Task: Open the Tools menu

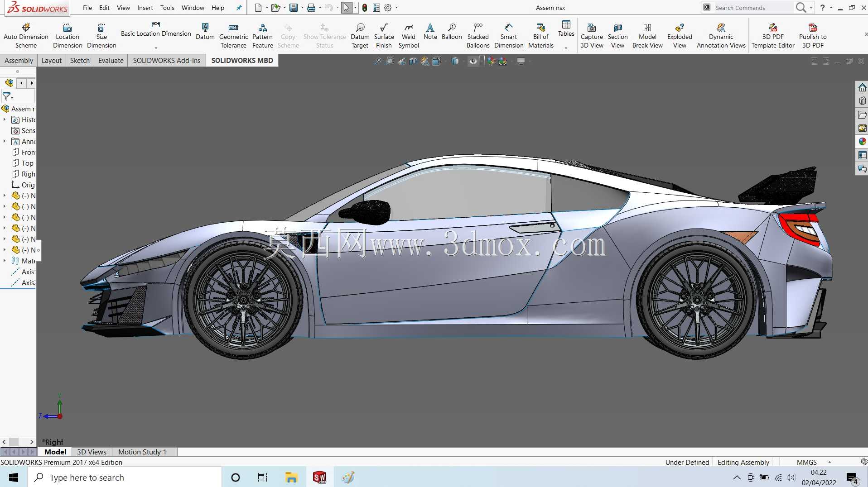Action: click(x=167, y=8)
